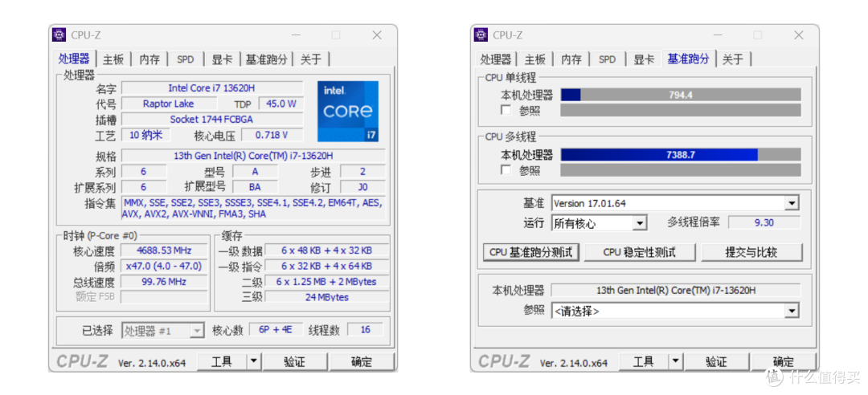The height and width of the screenshot is (395, 868).
Task: Open 显卡 tab in right CPU-Z window
Action: (x=644, y=59)
